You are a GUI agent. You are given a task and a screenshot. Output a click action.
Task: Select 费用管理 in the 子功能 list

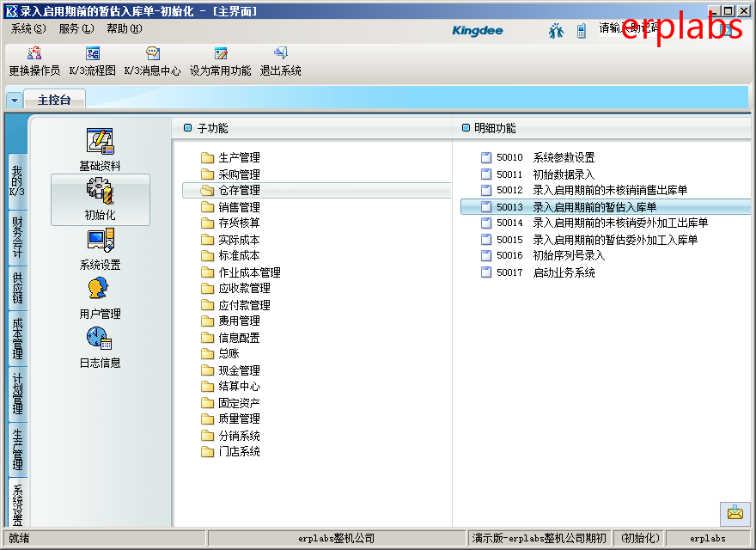pyautogui.click(x=239, y=321)
